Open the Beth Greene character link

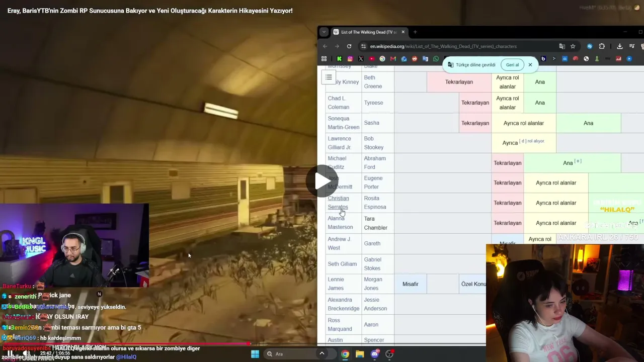coord(373,82)
